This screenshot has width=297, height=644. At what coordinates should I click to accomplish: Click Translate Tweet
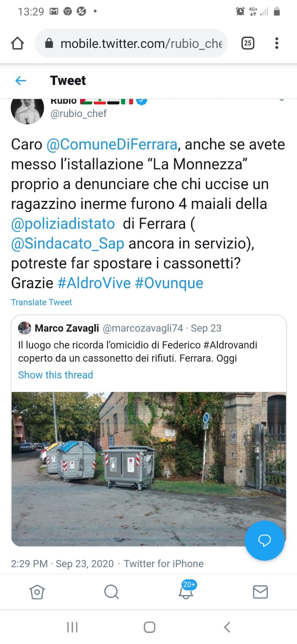[41, 302]
